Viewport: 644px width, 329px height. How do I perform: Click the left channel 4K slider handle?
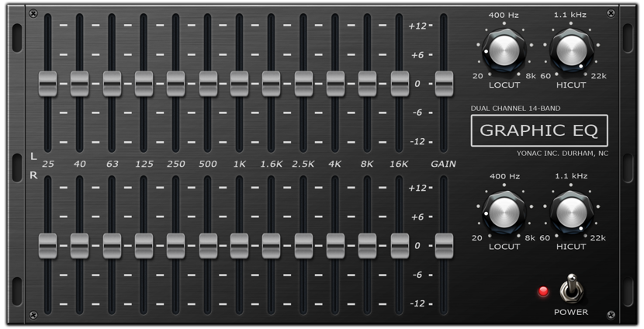coord(335,83)
